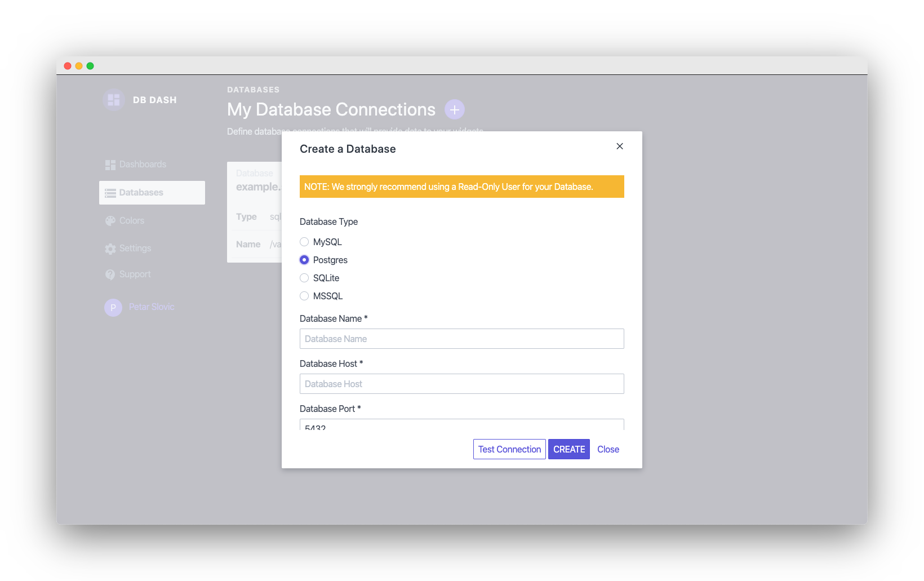
Task: Click the CREATE button
Action: pyautogui.click(x=569, y=449)
